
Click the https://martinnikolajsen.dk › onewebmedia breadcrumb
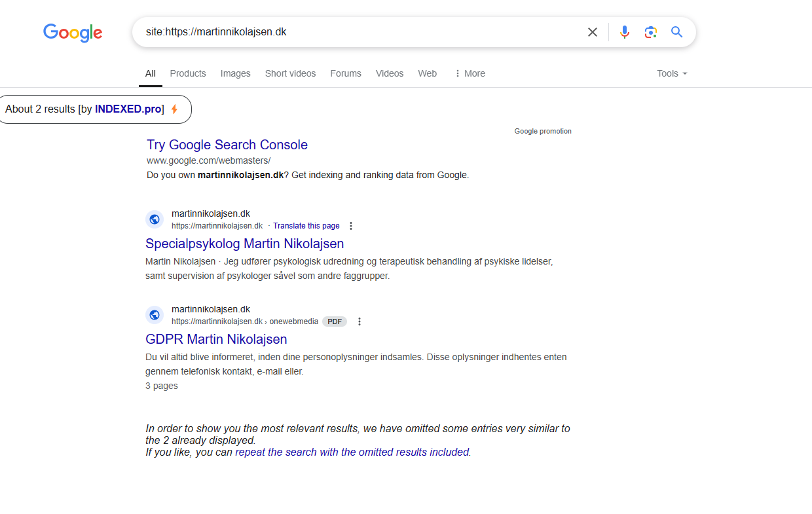coord(245,321)
